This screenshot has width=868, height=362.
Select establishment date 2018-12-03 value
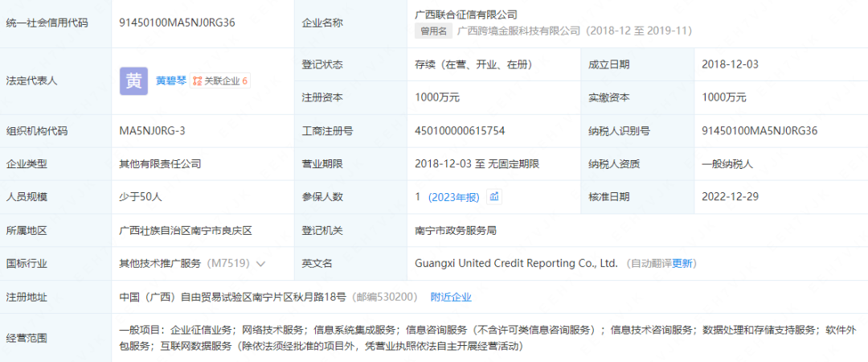[730, 64]
